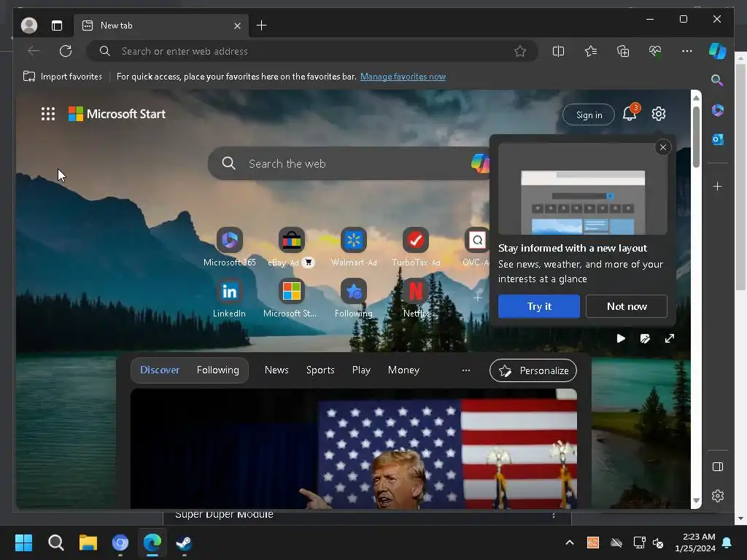Screen dimensions: 747x560
Task: Open the Favorites list icon
Action: (x=591, y=51)
